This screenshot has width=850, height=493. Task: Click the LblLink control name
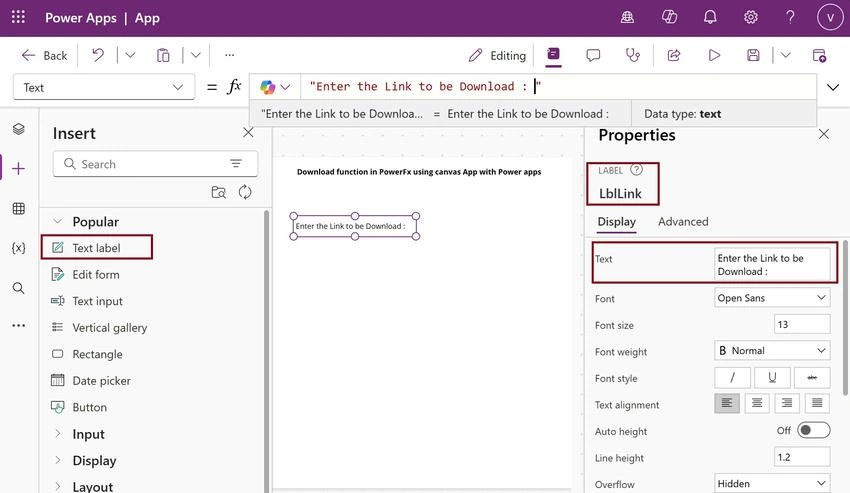(x=620, y=194)
